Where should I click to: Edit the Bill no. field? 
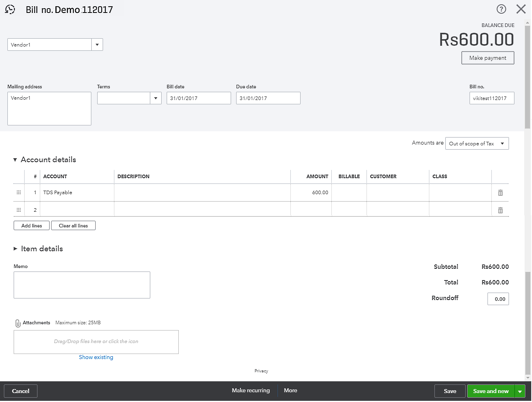(492, 98)
